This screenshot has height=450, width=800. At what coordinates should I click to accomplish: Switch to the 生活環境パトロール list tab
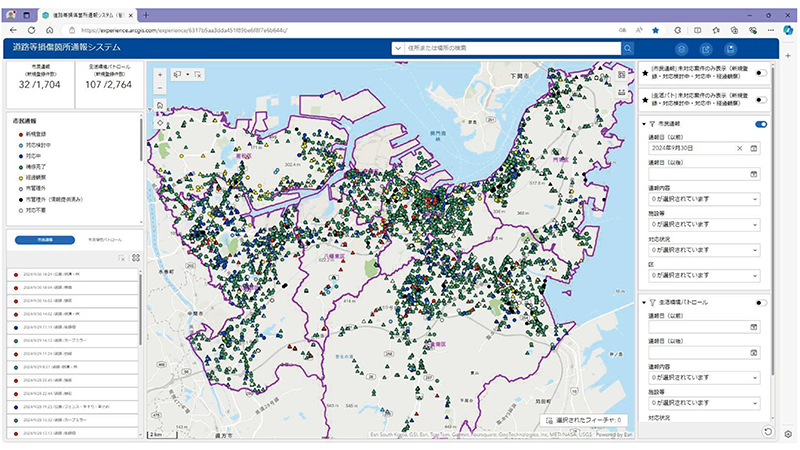(106, 240)
